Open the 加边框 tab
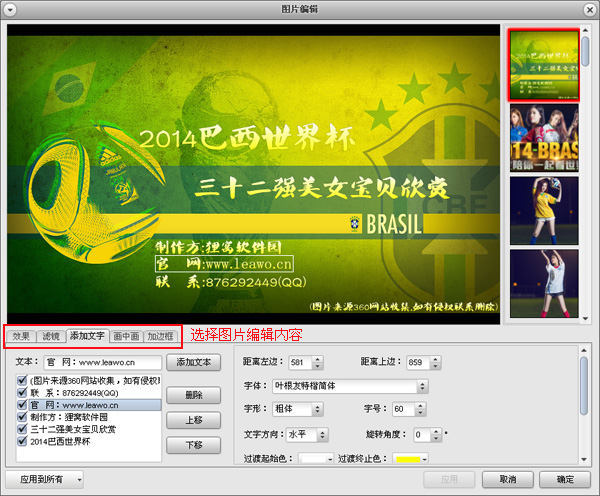Screen dimensions: 600x496 coord(160,336)
